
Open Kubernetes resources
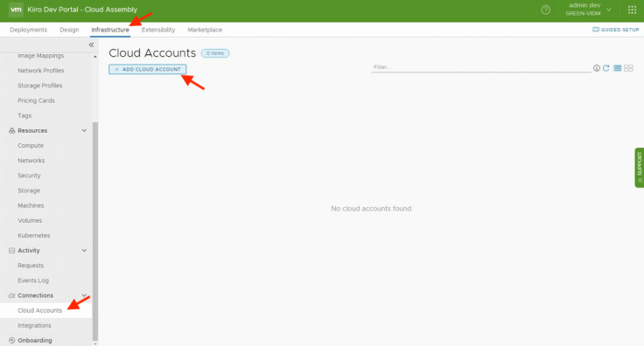[33, 236]
